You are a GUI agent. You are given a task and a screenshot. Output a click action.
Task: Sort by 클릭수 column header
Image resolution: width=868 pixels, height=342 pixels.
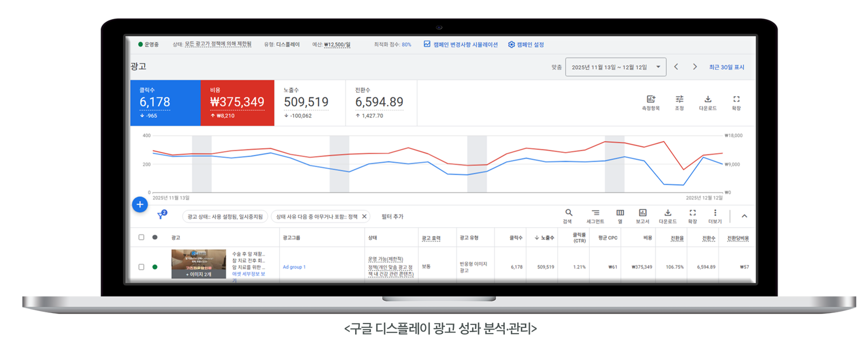[x=516, y=238]
